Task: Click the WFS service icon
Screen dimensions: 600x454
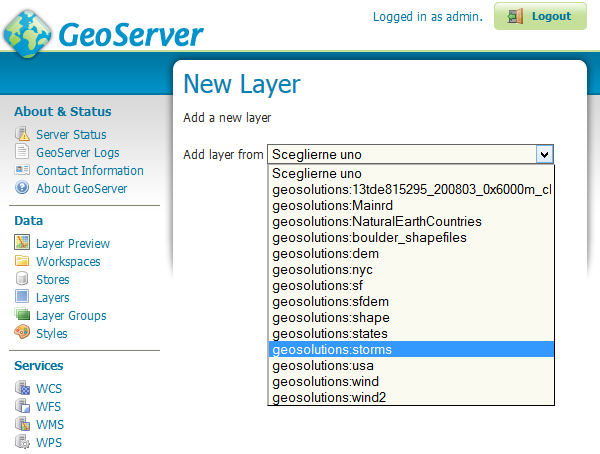Action: (22, 405)
